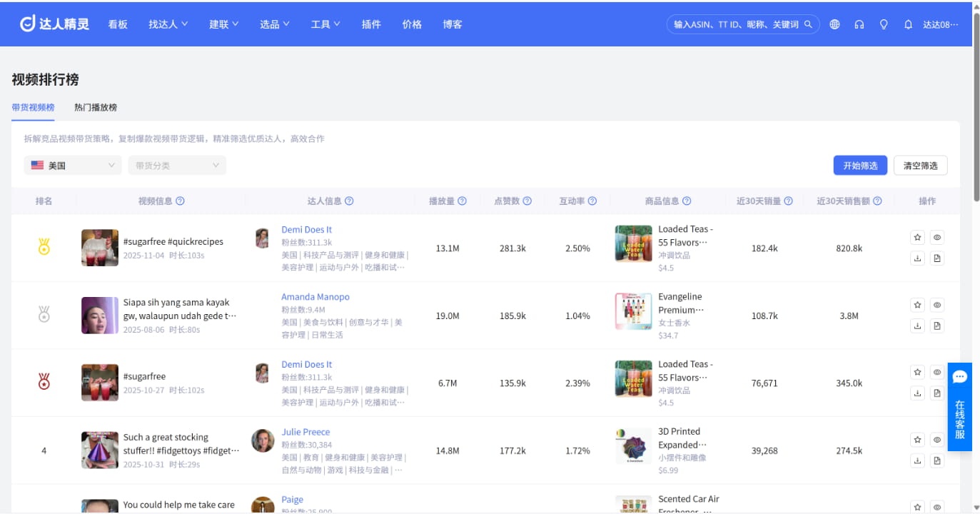
Task: Star the top-ranked Demi Does It video
Action: pos(917,236)
